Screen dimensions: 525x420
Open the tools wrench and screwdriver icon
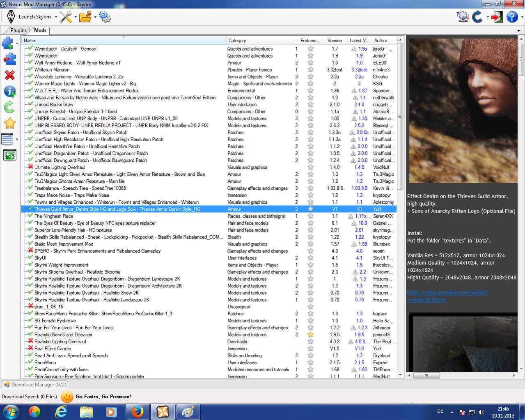(x=65, y=17)
